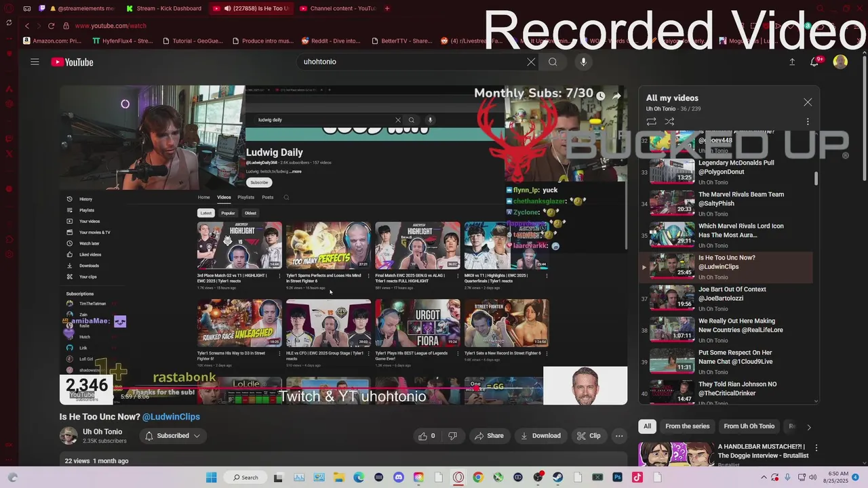Open Google Chrome from the taskbar
868x488 pixels.
tap(478, 477)
